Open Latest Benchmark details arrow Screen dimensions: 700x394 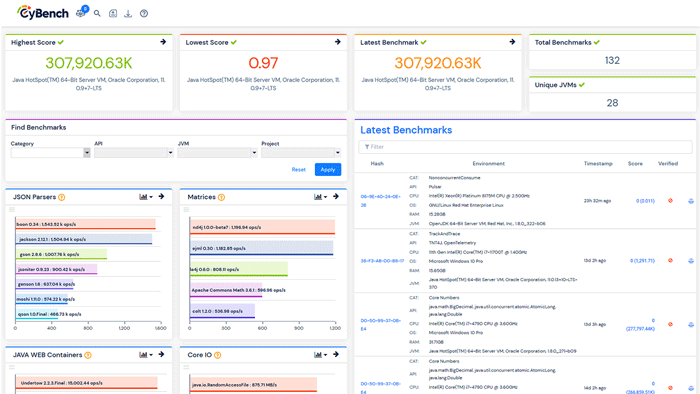coord(512,42)
